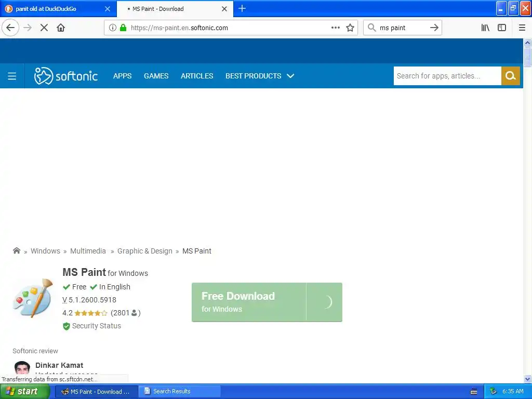Click the download button spinner section
The height and width of the screenshot is (399, 532).
pyautogui.click(x=324, y=302)
